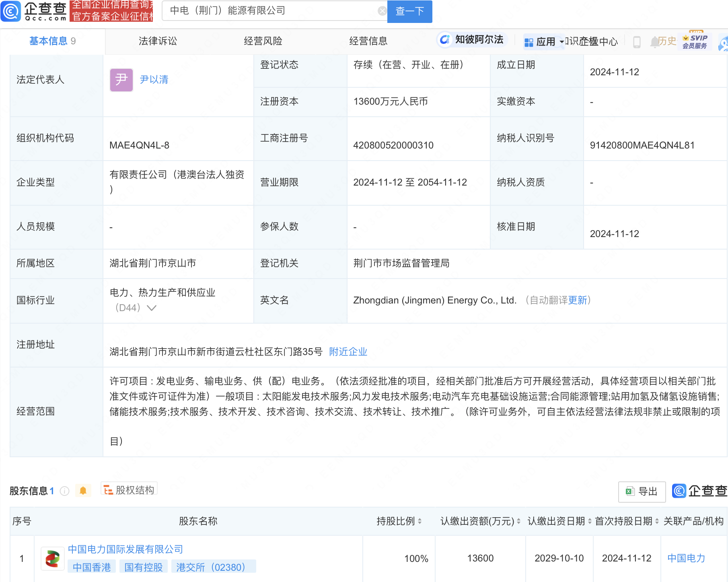728x582 pixels.
Task: Open the 附近企业 nearby companies link
Action: 348,352
